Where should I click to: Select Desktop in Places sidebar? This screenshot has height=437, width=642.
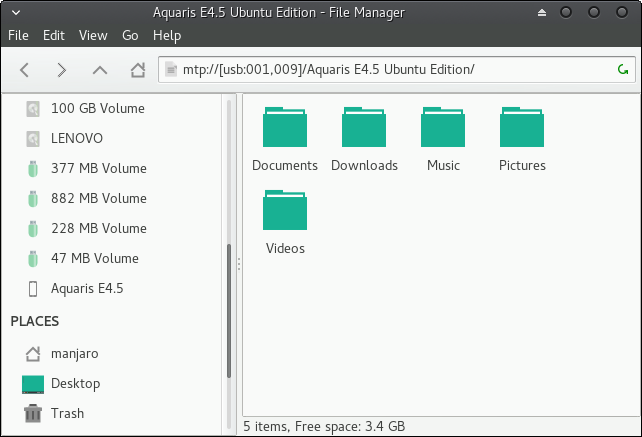point(75,383)
